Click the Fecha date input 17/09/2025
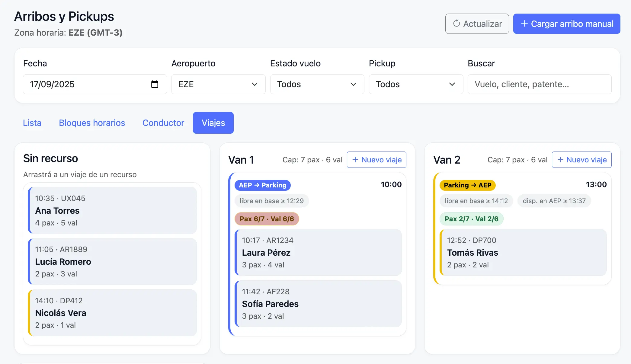This screenshot has height=364, width=631. tap(85, 84)
